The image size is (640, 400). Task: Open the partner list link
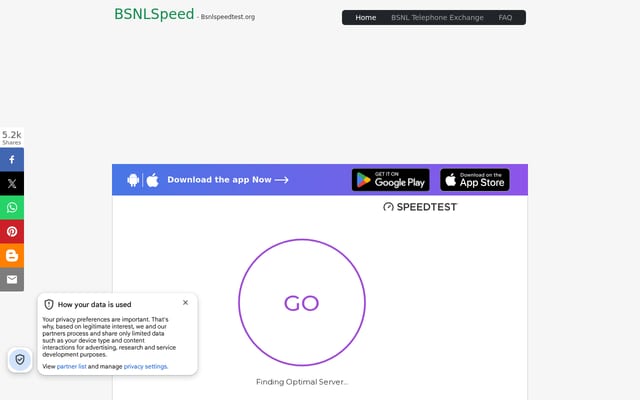point(71,367)
